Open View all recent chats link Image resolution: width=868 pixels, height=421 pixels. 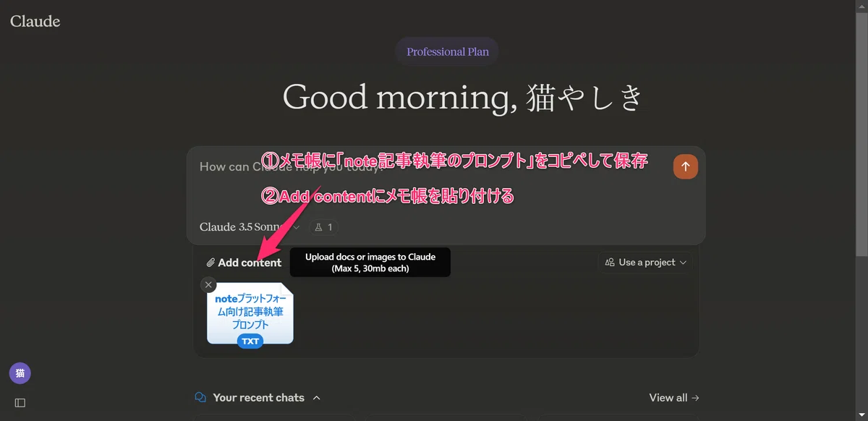point(674,398)
